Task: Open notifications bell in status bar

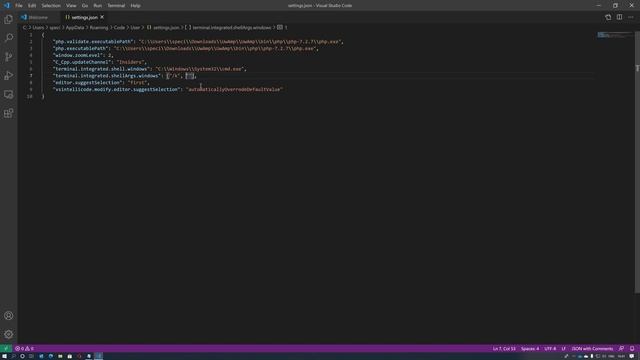Action: (632, 349)
